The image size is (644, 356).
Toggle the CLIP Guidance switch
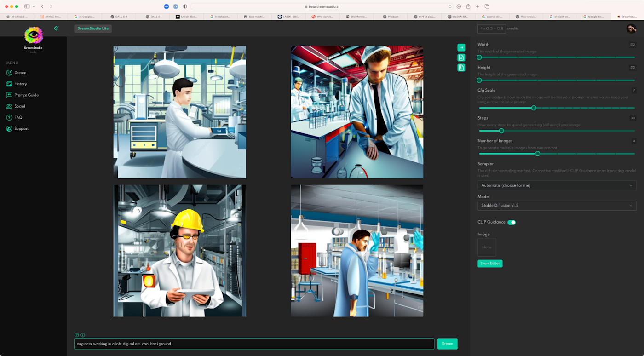tap(511, 222)
